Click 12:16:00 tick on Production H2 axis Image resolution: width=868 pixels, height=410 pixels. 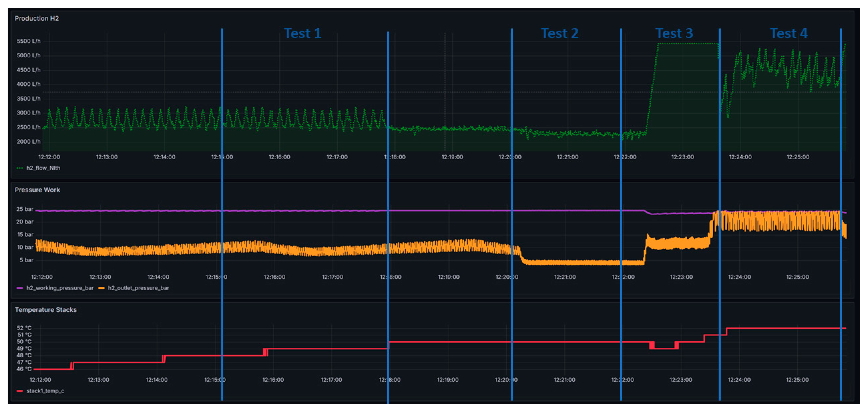coord(279,157)
